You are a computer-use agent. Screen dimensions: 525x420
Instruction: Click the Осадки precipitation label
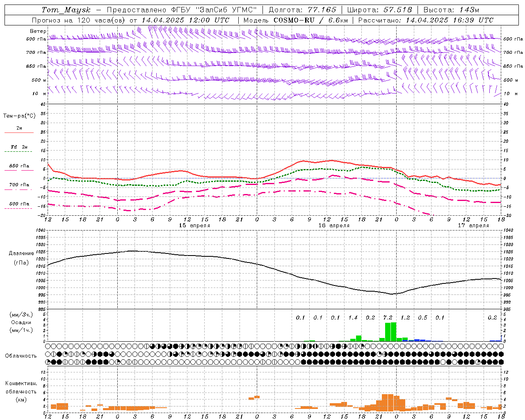(x=21, y=322)
